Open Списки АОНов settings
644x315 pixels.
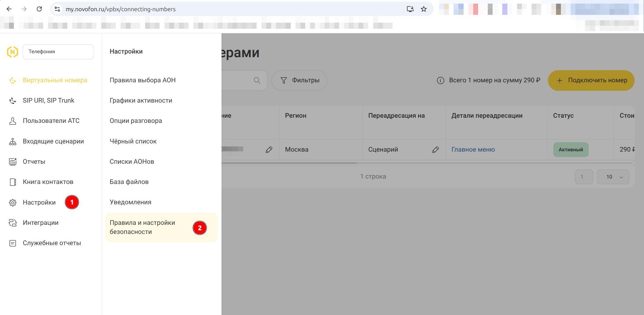(132, 162)
